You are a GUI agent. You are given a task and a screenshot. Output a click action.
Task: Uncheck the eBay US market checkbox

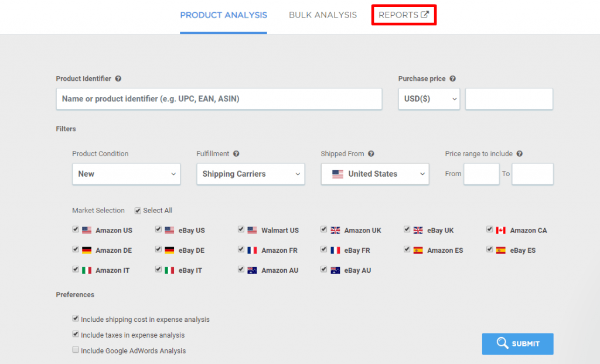[x=158, y=229]
